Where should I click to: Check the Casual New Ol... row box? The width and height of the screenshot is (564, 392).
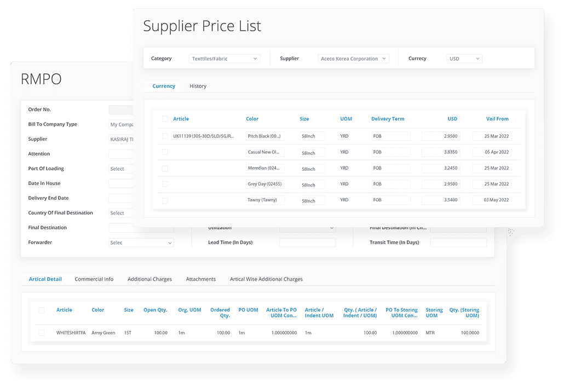pyautogui.click(x=165, y=152)
